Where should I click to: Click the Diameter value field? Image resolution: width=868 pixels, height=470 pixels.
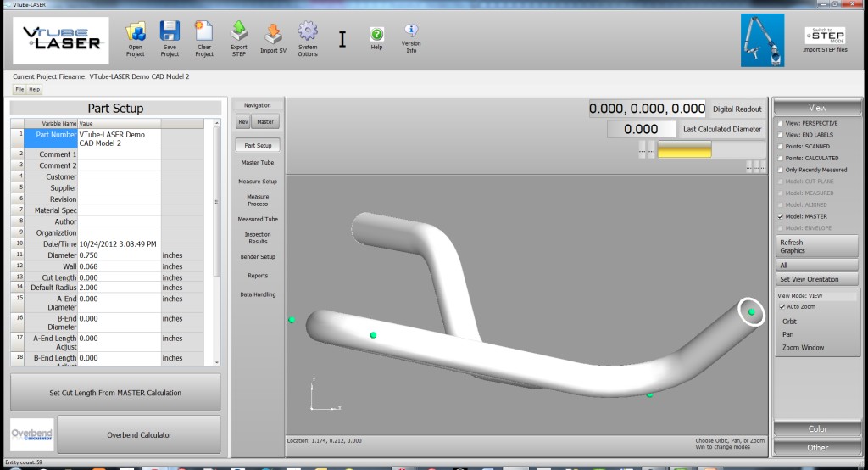pos(119,255)
